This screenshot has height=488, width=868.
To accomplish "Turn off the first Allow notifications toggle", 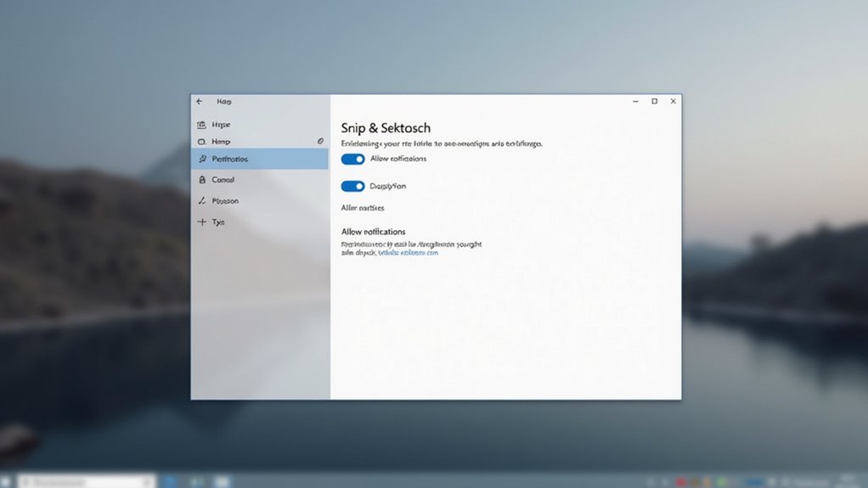I will 352,160.
